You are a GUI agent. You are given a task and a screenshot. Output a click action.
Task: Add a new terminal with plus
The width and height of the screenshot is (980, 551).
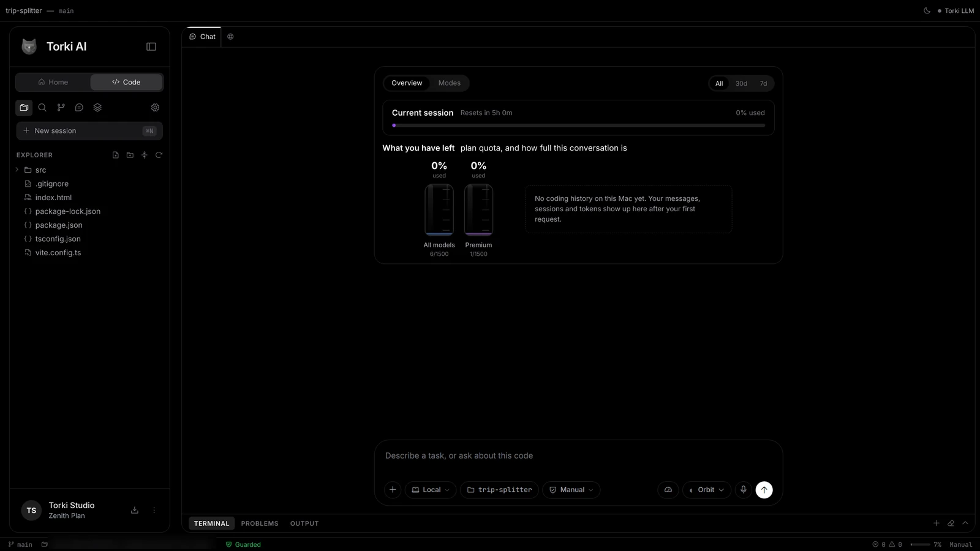pyautogui.click(x=936, y=523)
